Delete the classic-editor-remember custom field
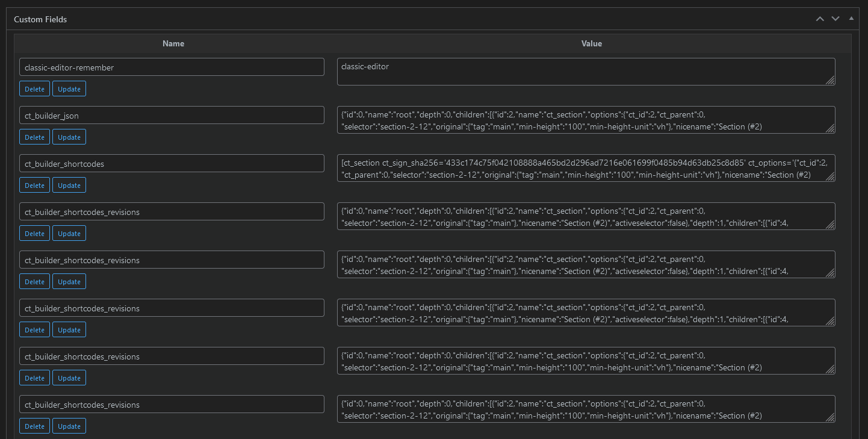Screen dimensions: 868x439 tap(34, 89)
